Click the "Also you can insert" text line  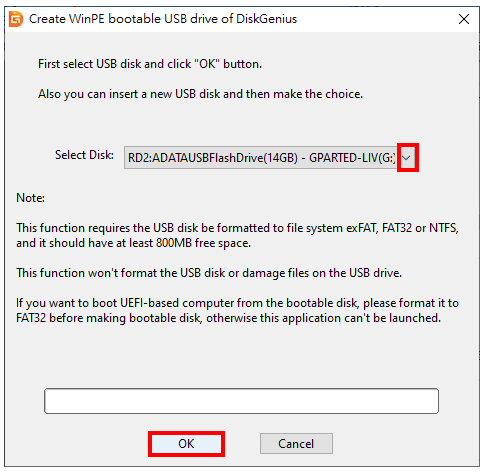click(200, 94)
